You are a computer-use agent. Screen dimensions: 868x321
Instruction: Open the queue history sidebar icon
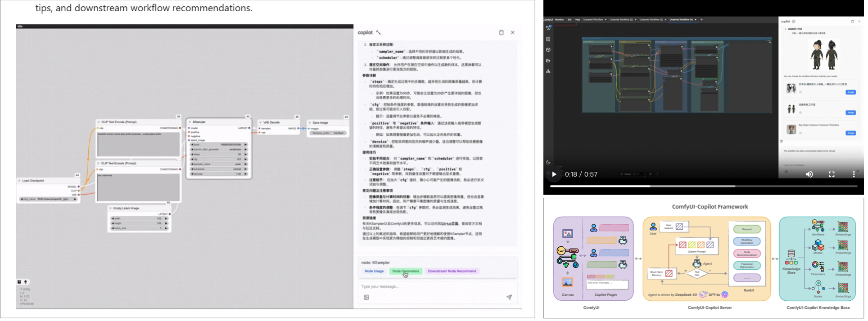548,28
